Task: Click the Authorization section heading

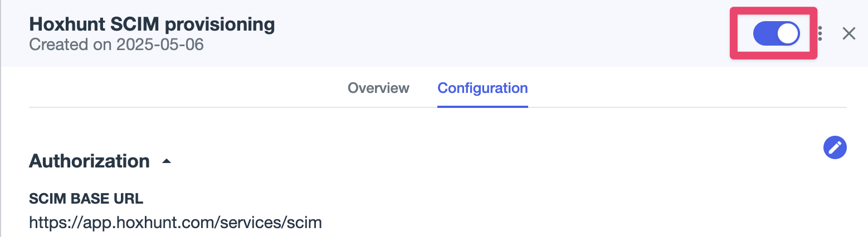Action: tap(89, 161)
